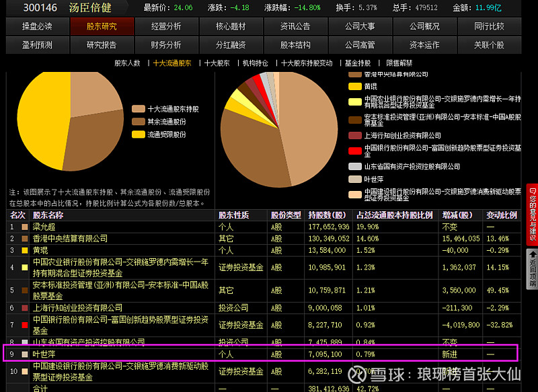Open the 限售解禁 sub-navigation link
538x392 pixels.
point(399,63)
